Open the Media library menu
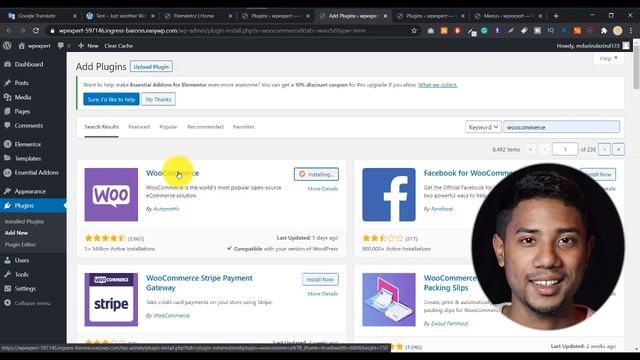 pos(22,97)
